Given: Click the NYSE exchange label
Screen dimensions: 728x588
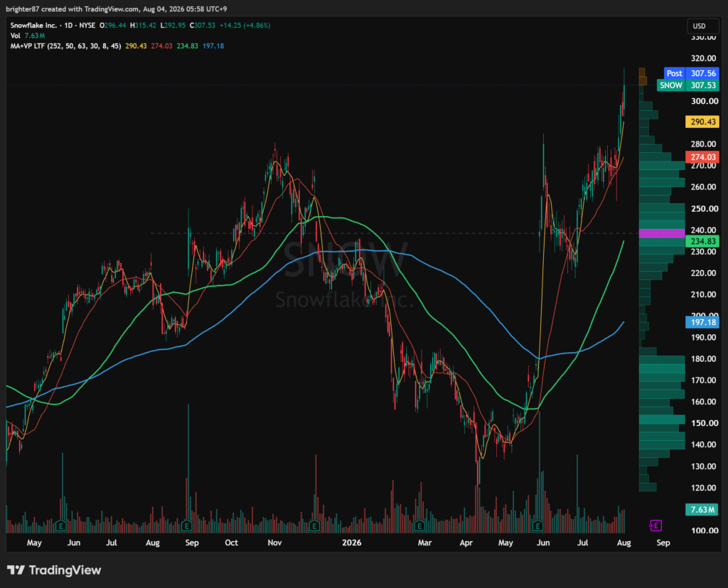Looking at the screenshot, I should [87, 25].
